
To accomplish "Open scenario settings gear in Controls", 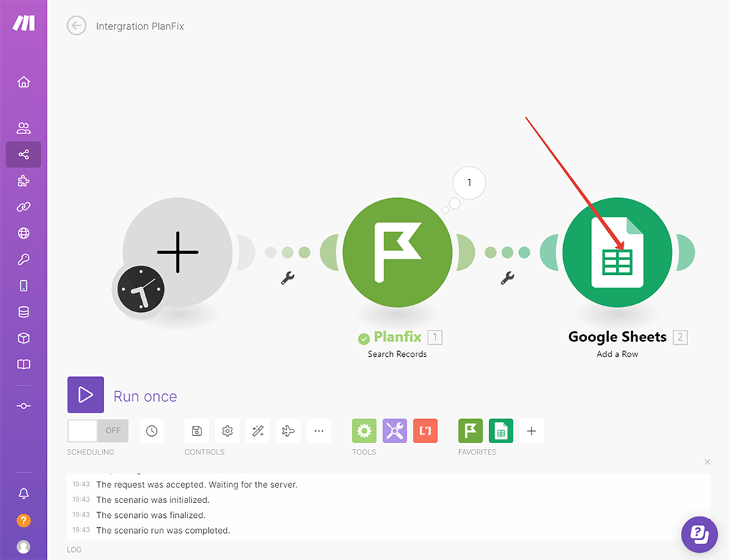I will (x=227, y=431).
